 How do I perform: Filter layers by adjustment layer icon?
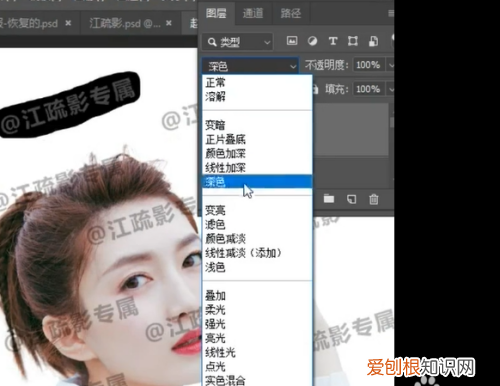pos(312,41)
